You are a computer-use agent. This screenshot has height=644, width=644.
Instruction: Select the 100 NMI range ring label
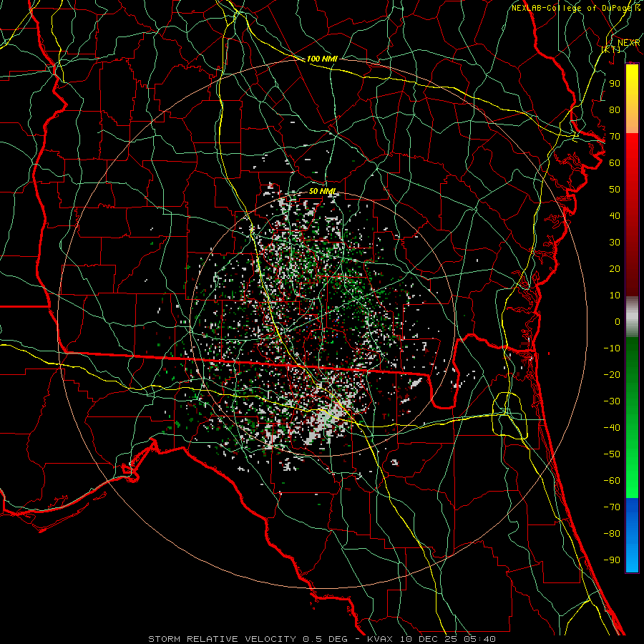tap(322, 59)
